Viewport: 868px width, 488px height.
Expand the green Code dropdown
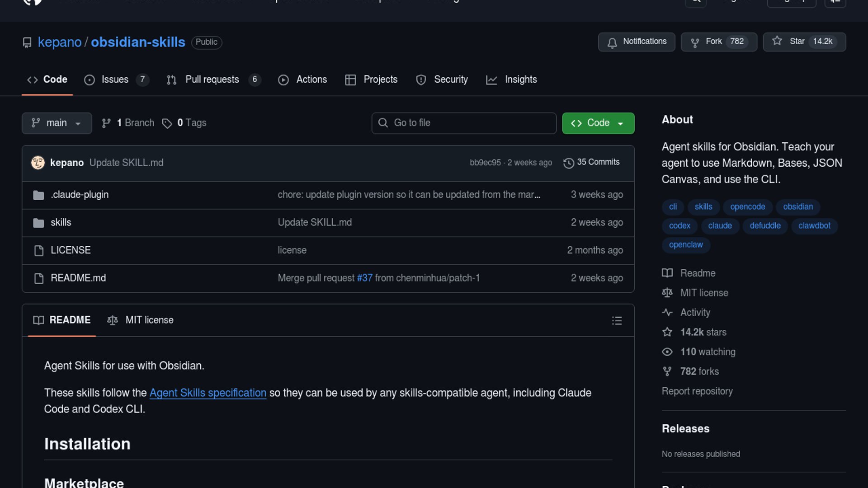pos(598,123)
